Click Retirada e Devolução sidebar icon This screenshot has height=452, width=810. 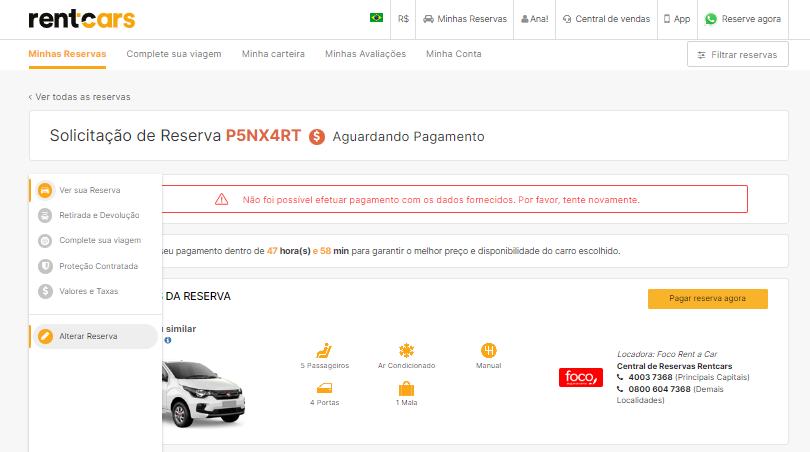coord(45,215)
